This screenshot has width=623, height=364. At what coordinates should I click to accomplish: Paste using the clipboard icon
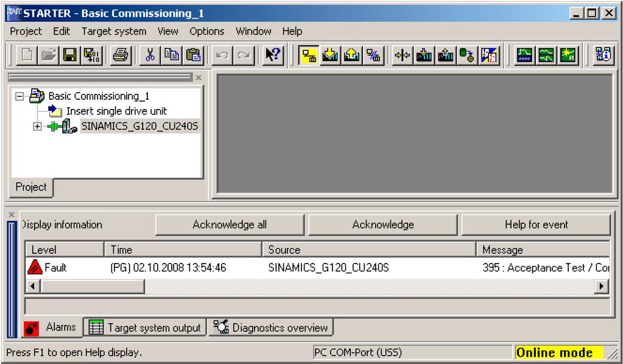(x=192, y=55)
